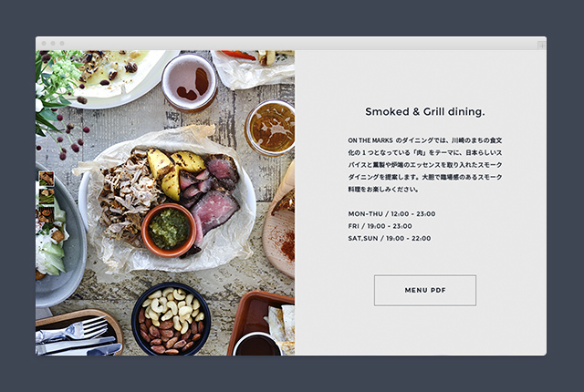Click the bowl of mixed nuts in the photo

(x=171, y=320)
